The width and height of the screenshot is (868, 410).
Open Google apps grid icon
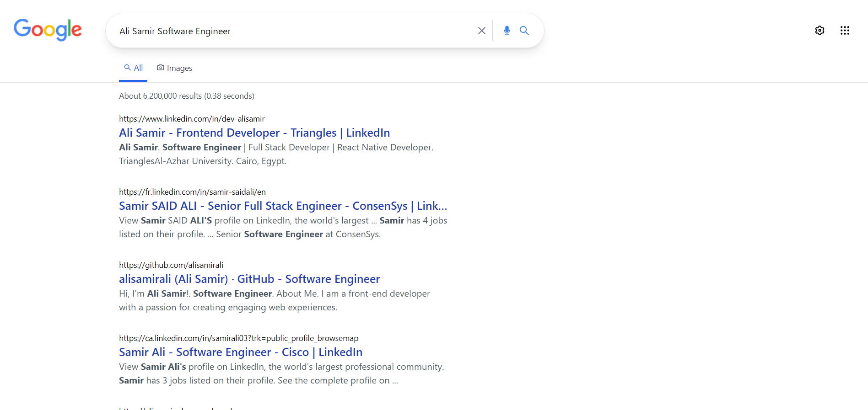pyautogui.click(x=845, y=31)
